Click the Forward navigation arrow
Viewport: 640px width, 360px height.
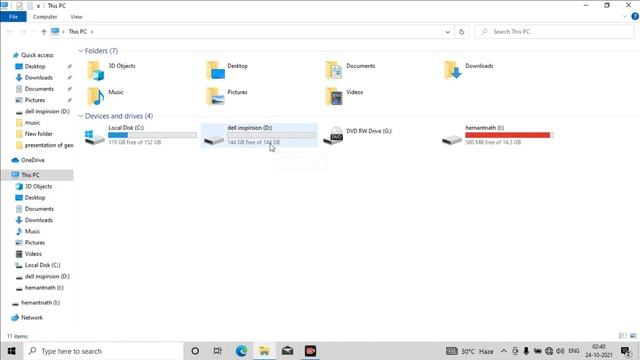23,32
